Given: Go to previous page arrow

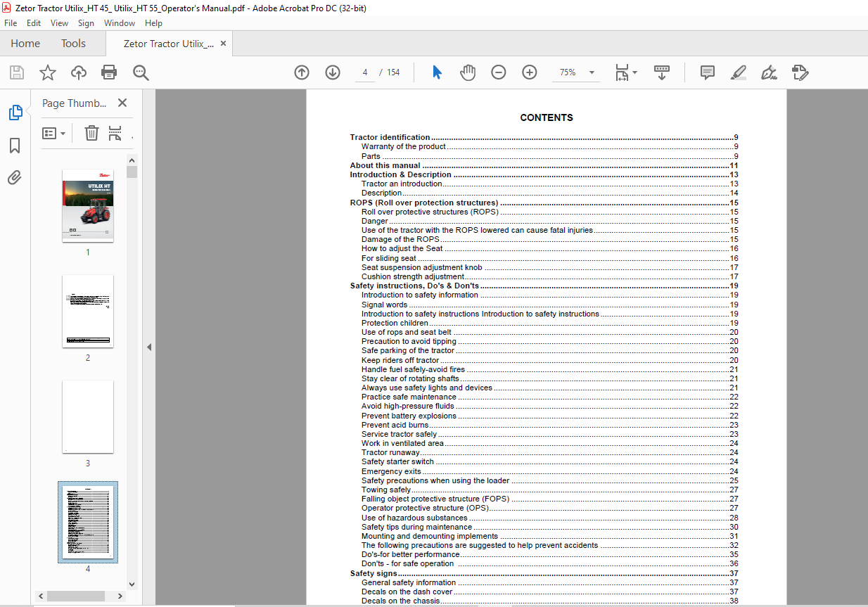Looking at the screenshot, I should pyautogui.click(x=302, y=72).
